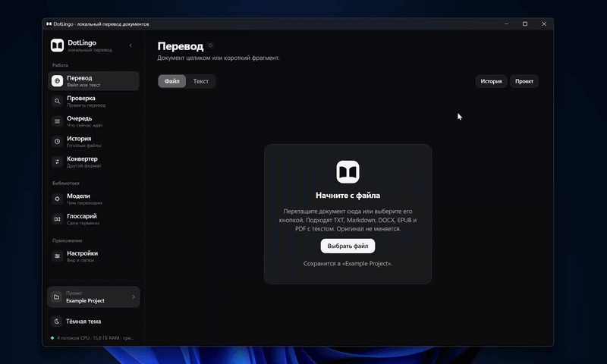Screen dimensions: 607x364
Task: Click the Проект button at top right
Action: click(x=524, y=81)
